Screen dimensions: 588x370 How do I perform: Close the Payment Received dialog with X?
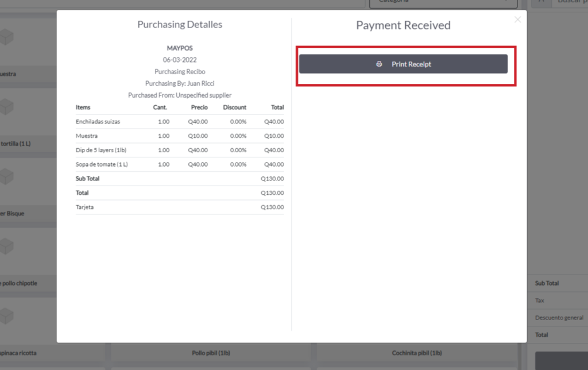coord(517,20)
